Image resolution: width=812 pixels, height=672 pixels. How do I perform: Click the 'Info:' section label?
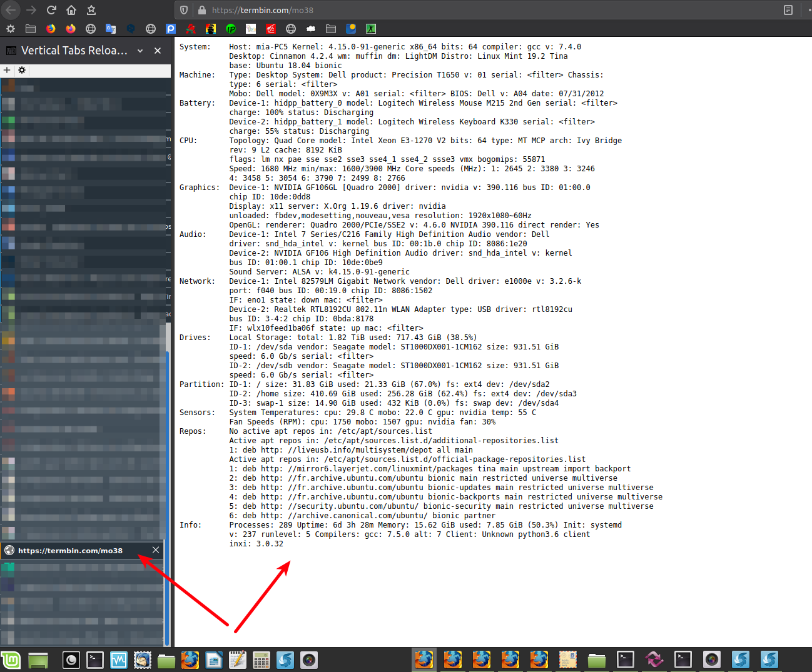pyautogui.click(x=190, y=525)
